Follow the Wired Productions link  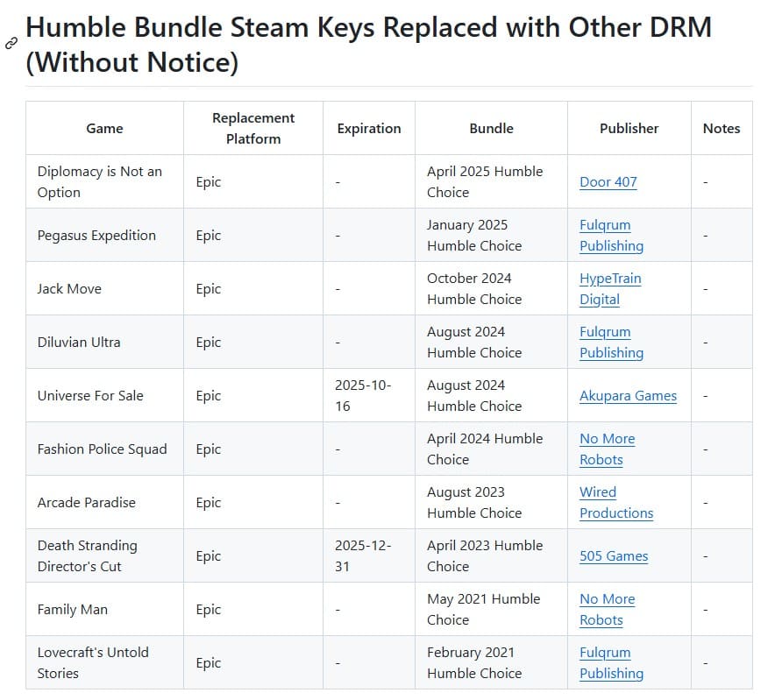pyautogui.click(x=615, y=503)
